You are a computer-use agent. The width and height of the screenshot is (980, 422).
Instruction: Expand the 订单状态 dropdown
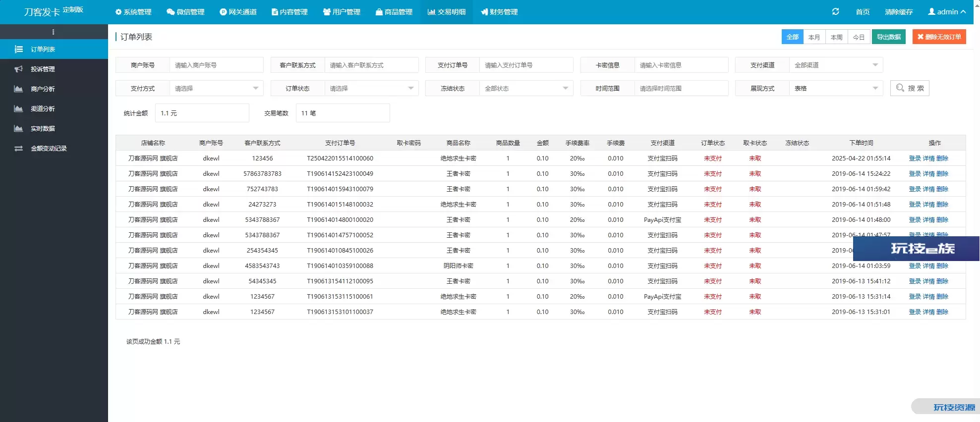click(371, 88)
